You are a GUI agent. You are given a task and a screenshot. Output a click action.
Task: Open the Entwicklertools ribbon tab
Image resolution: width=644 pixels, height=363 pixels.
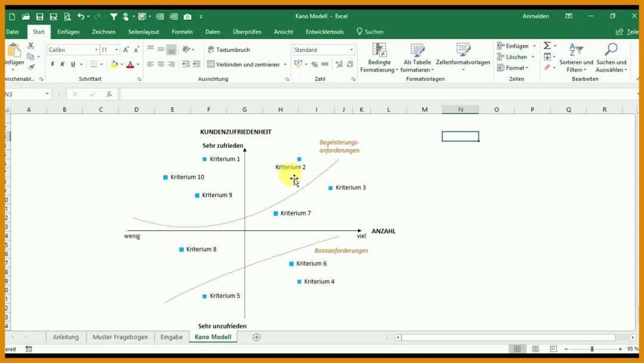tap(324, 32)
